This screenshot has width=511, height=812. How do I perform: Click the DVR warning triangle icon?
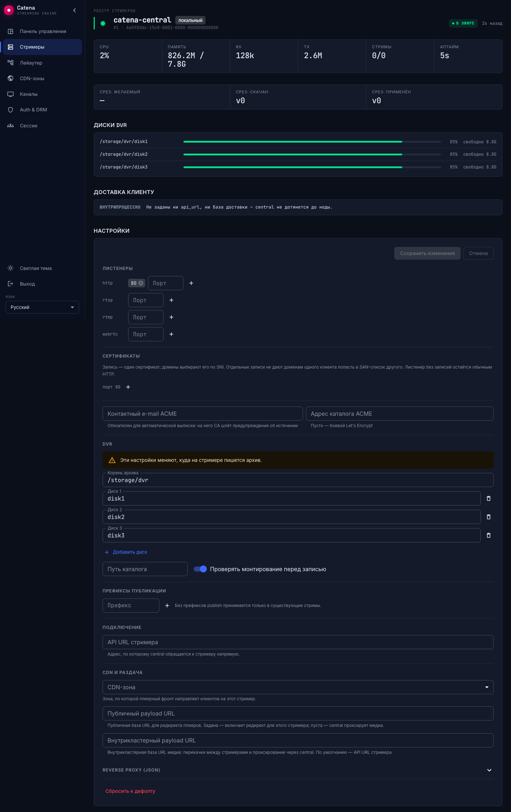point(112,460)
